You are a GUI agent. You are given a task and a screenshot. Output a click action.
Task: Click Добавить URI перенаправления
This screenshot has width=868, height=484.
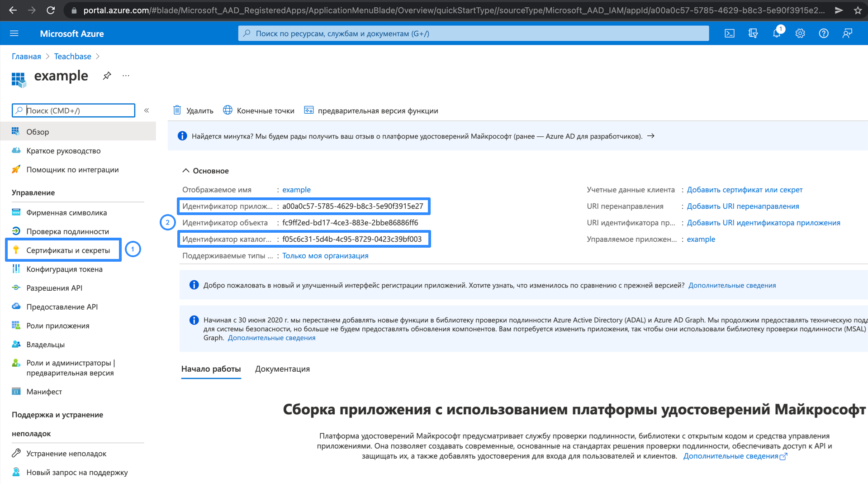coord(743,206)
